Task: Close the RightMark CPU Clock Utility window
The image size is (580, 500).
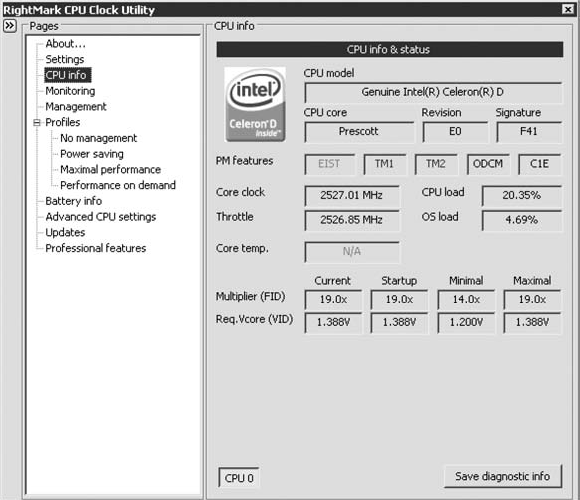Action: point(567,9)
